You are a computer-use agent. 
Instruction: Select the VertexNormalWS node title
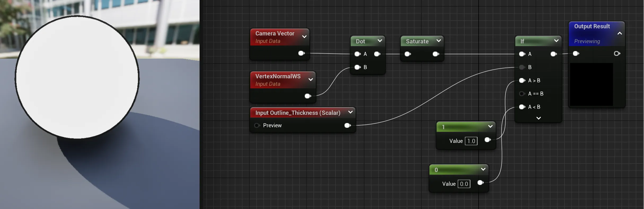click(x=278, y=76)
